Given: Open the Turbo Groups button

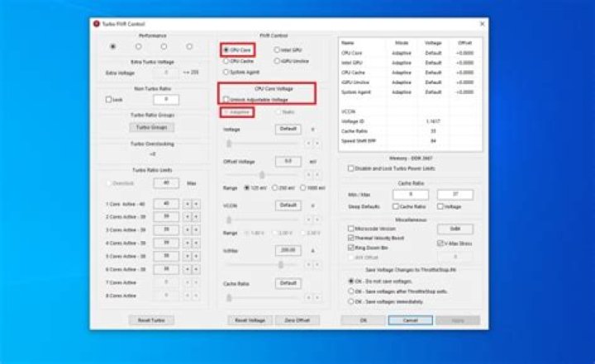Looking at the screenshot, I should click(150, 128).
